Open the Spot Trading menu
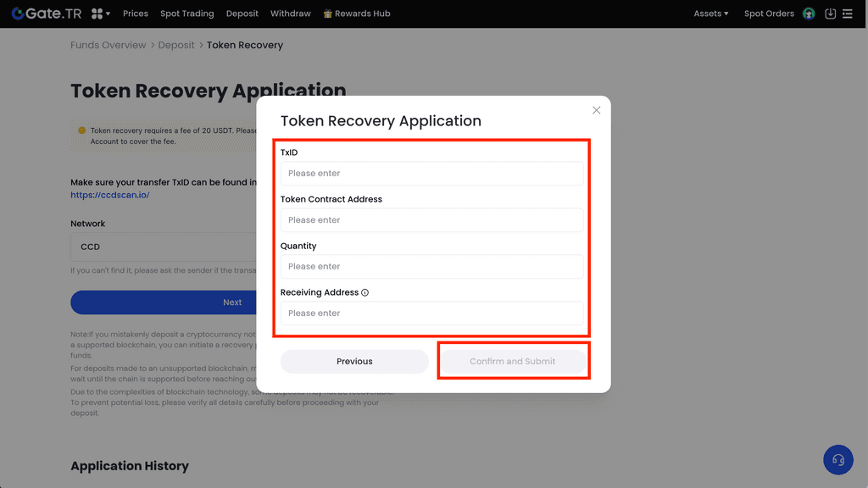Image resolution: width=868 pixels, height=488 pixels. click(186, 14)
